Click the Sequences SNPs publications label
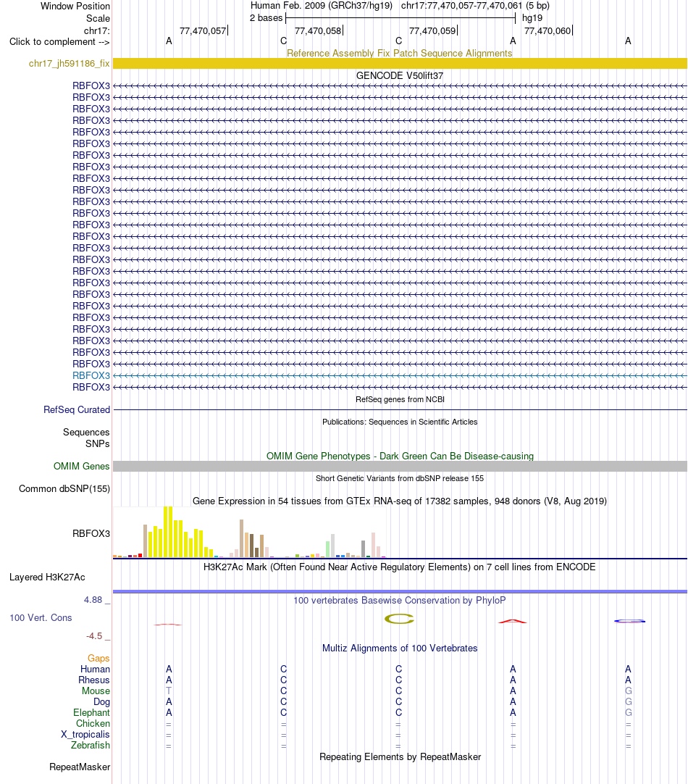The height and width of the screenshot is (784, 688). (86, 438)
